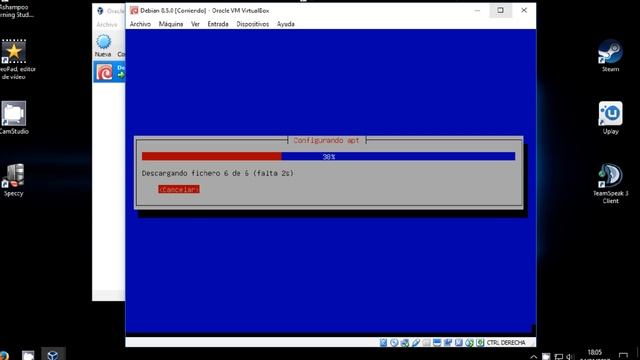Open the Máquina menu
The width and height of the screenshot is (640, 360).
pyautogui.click(x=171, y=24)
